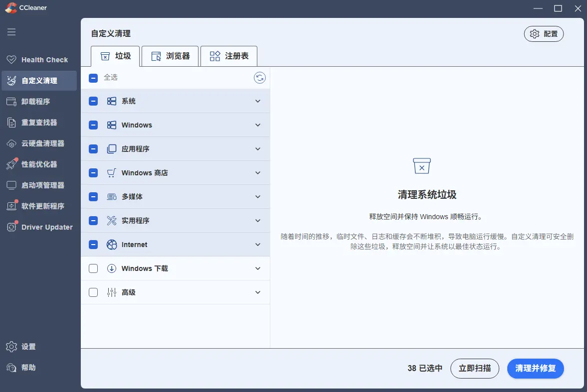The image size is (587, 392).
Task: Open 帮助 from the sidebar
Action: [39, 368]
